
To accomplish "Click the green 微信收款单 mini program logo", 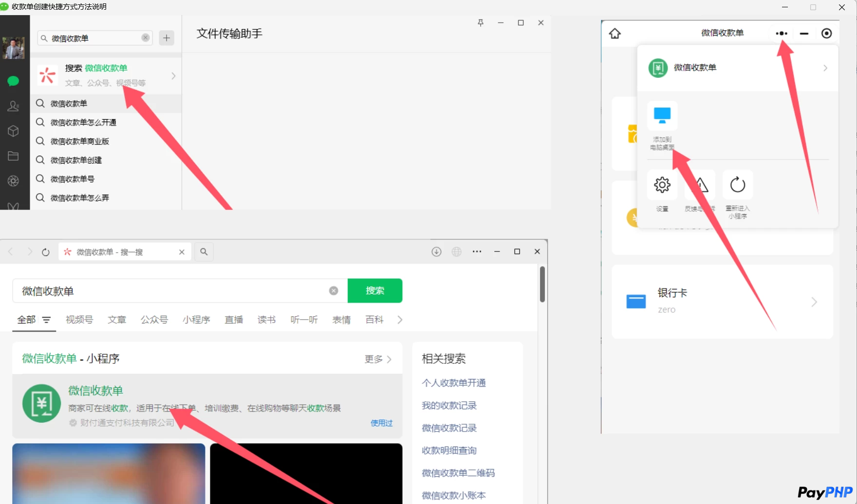I will (x=41, y=403).
